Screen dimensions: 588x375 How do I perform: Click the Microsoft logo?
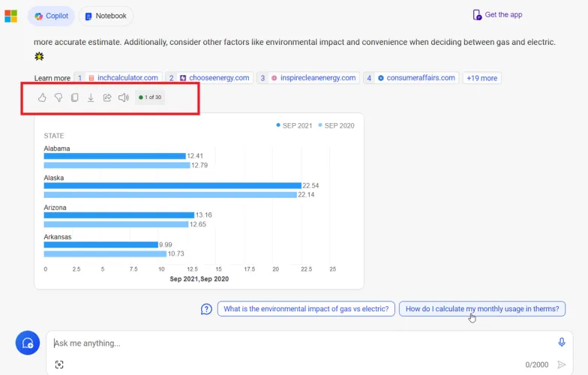[10, 16]
